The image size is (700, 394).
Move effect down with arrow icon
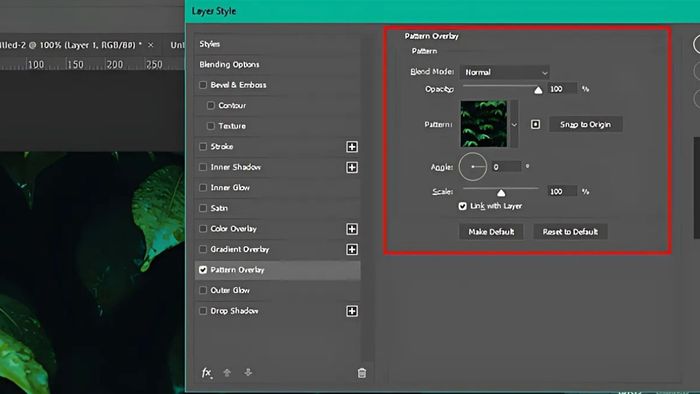[248, 373]
